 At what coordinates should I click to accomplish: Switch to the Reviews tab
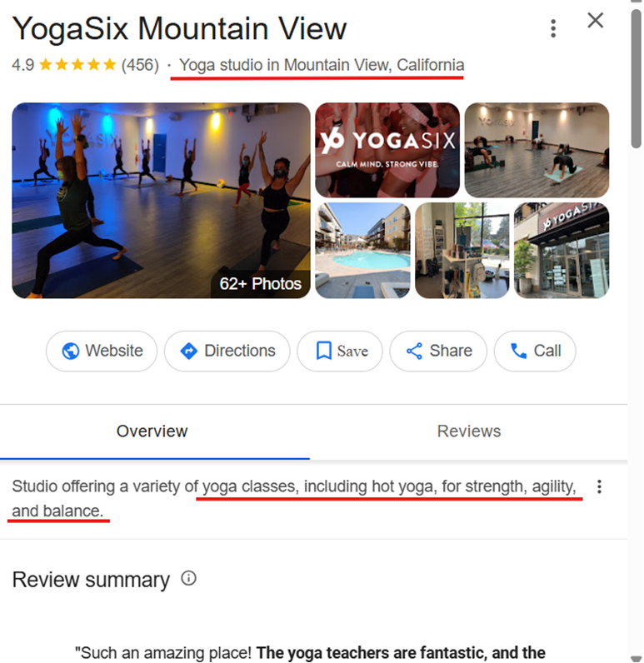(468, 431)
